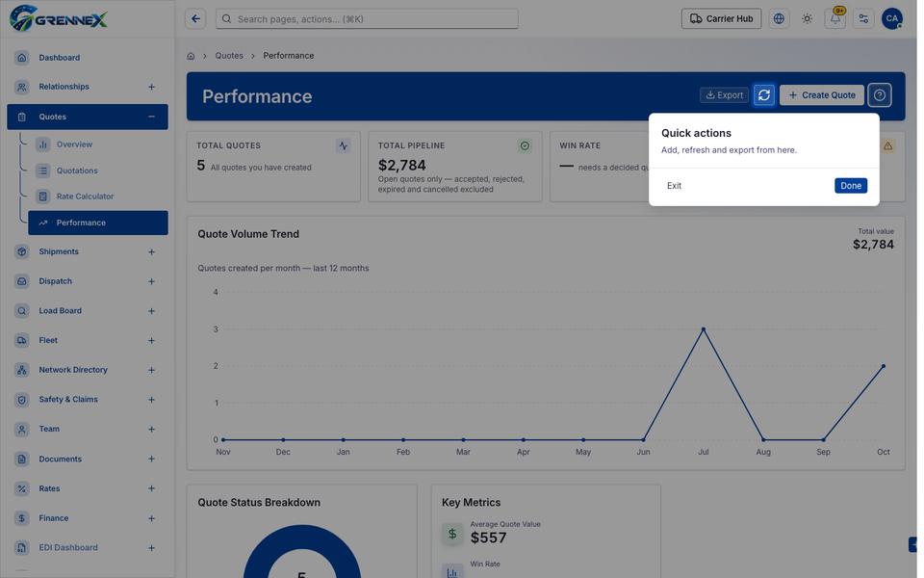
Task: Open the help question-mark button
Action: [880, 95]
